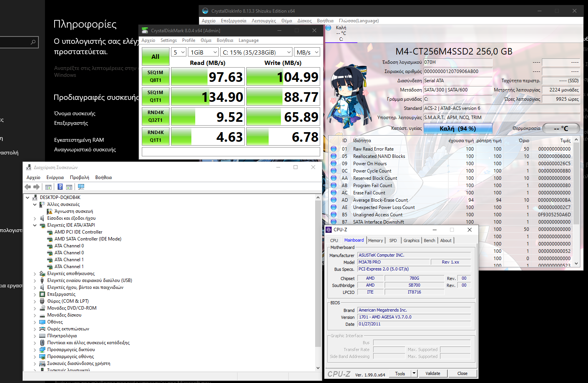Open the Ενέργεια menu in Device Manager
The width and height of the screenshot is (588, 383).
point(55,177)
